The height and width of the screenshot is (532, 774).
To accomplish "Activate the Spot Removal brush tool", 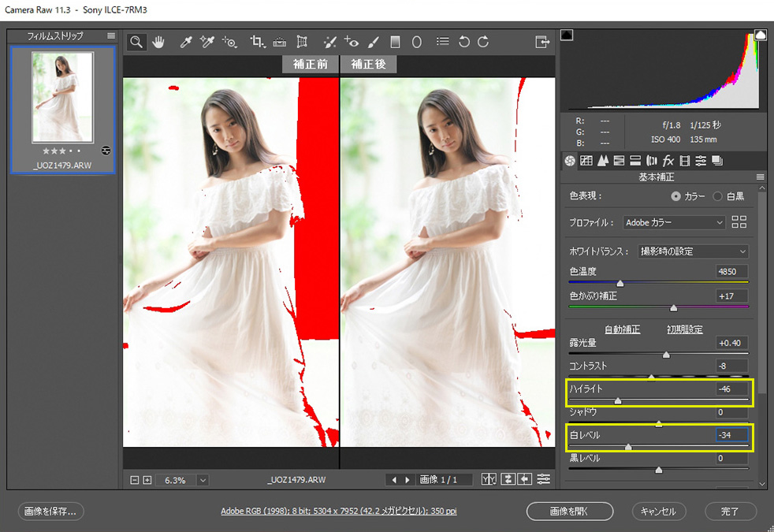I will coord(329,42).
